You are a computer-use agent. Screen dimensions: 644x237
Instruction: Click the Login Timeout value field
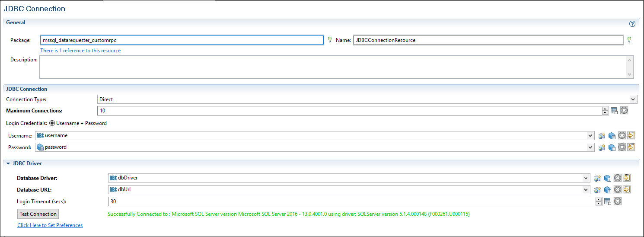click(x=352, y=202)
